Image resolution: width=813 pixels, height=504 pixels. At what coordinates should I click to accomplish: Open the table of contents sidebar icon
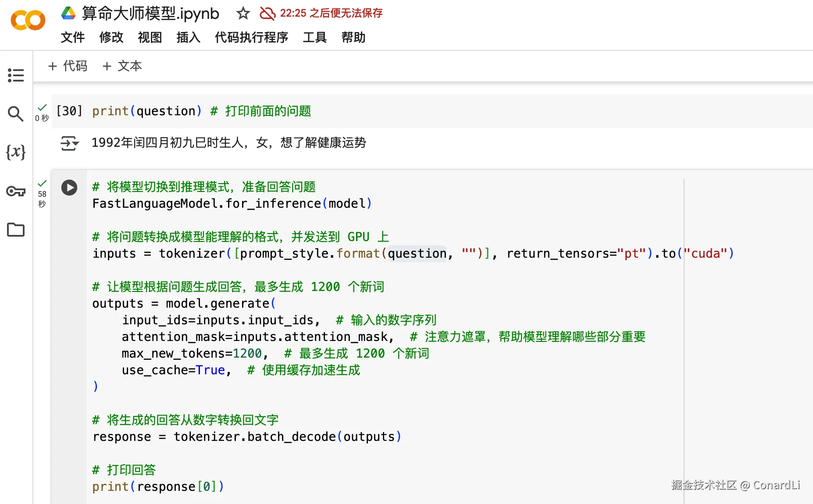(16, 75)
